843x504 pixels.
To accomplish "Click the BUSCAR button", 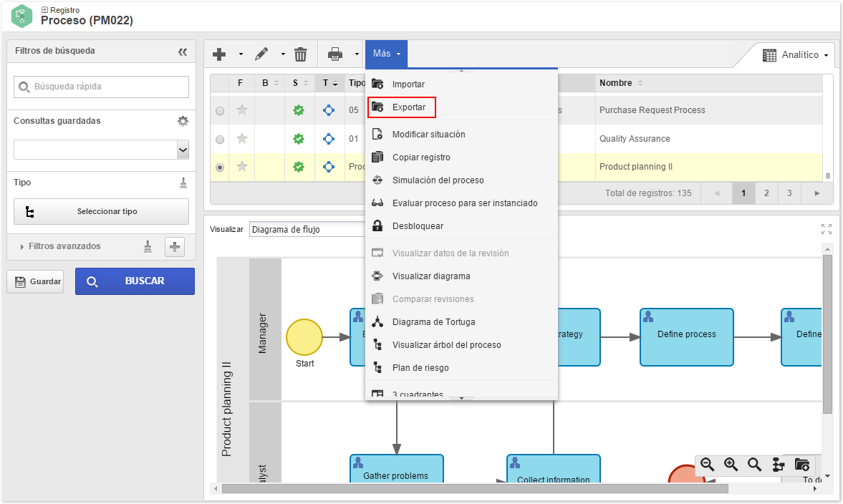I will point(135,281).
